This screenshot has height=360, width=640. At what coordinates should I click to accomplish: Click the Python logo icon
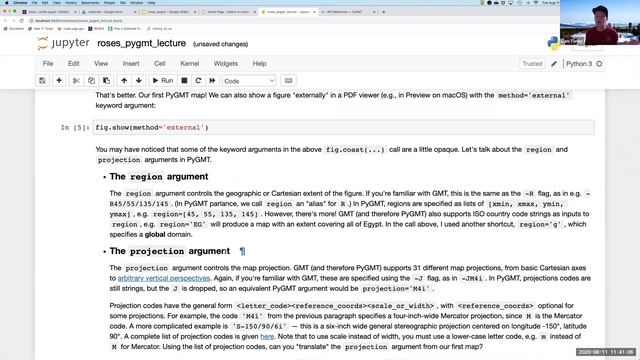point(553,43)
